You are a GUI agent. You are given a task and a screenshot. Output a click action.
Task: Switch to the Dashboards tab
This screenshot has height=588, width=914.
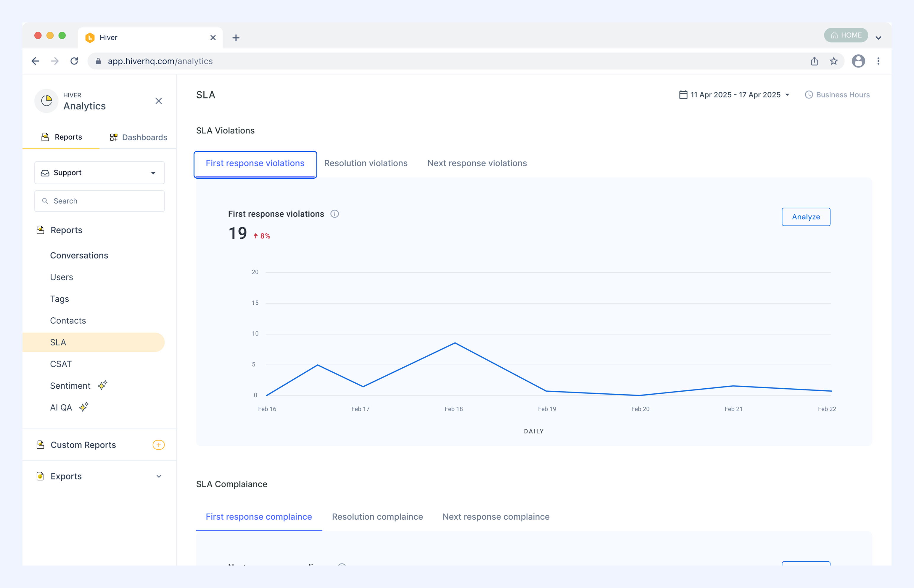[x=138, y=137]
